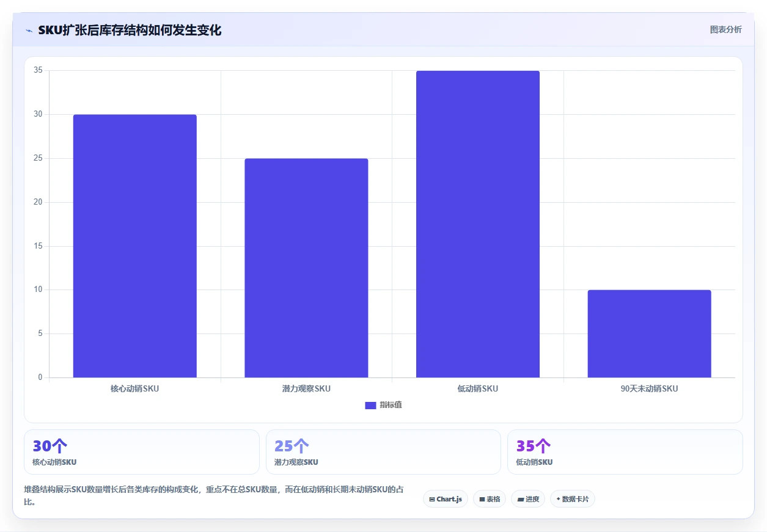Image resolution: width=767 pixels, height=532 pixels.
Task: Toggle the 指标值 legend item
Action: (x=383, y=405)
